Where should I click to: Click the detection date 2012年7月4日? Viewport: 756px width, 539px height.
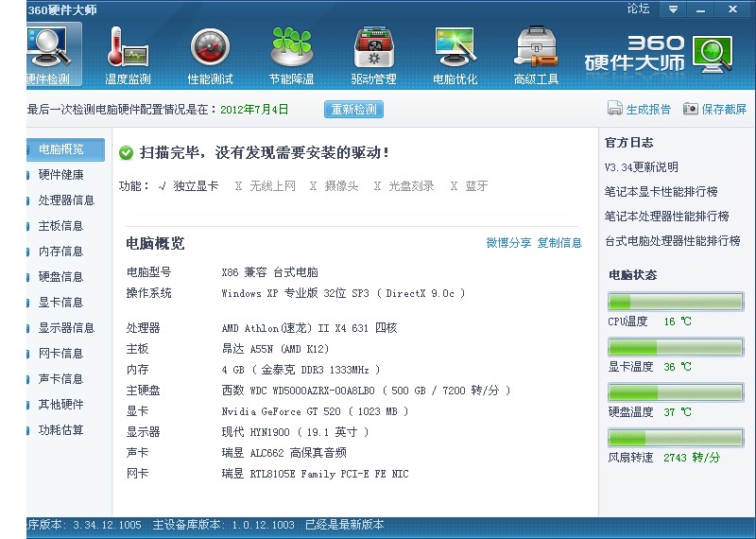point(254,110)
